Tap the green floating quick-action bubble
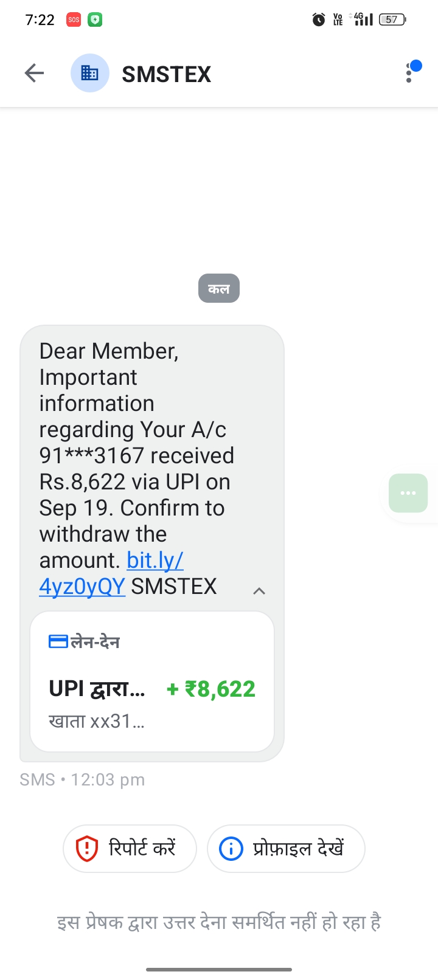Image resolution: width=438 pixels, height=980 pixels. [408, 492]
